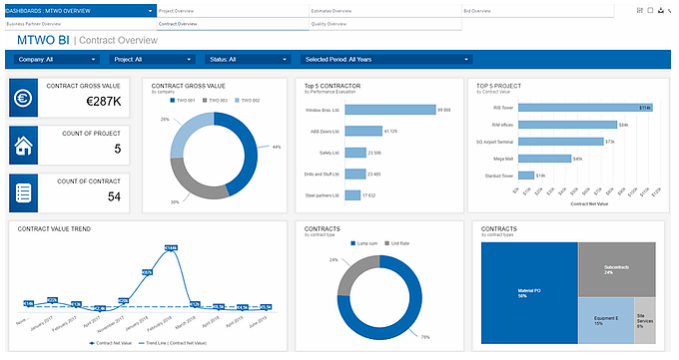Image resolution: width=679 pixels, height=360 pixels.
Task: Open the Company: All dropdown
Action: 57,59
